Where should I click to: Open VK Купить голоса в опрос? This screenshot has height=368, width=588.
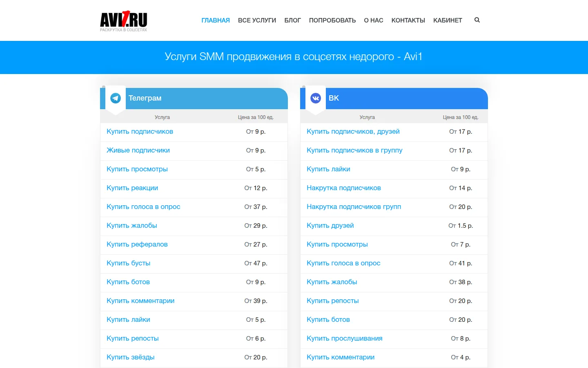tap(343, 263)
